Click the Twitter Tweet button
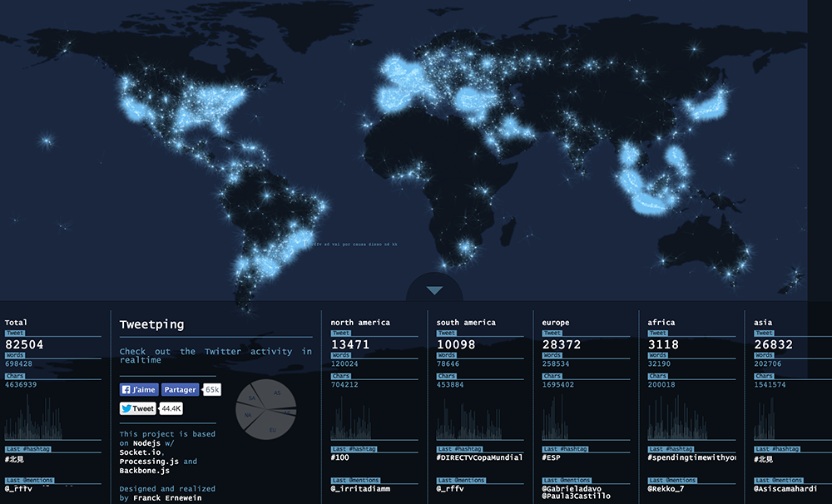832x504 pixels. tap(138, 408)
